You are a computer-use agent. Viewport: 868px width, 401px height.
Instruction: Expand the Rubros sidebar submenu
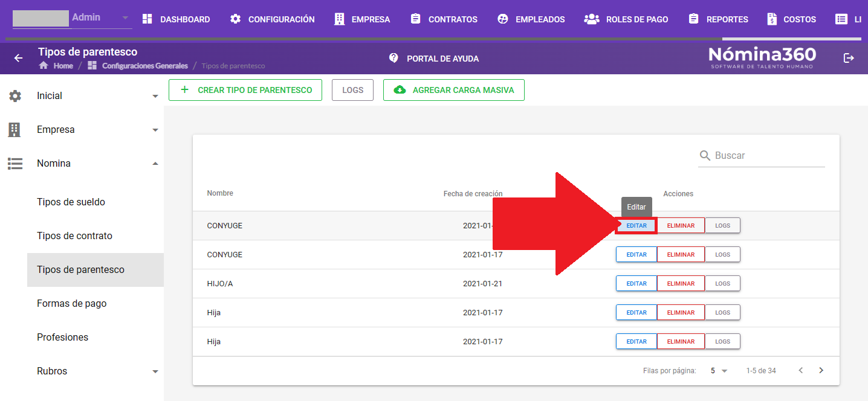pos(155,371)
